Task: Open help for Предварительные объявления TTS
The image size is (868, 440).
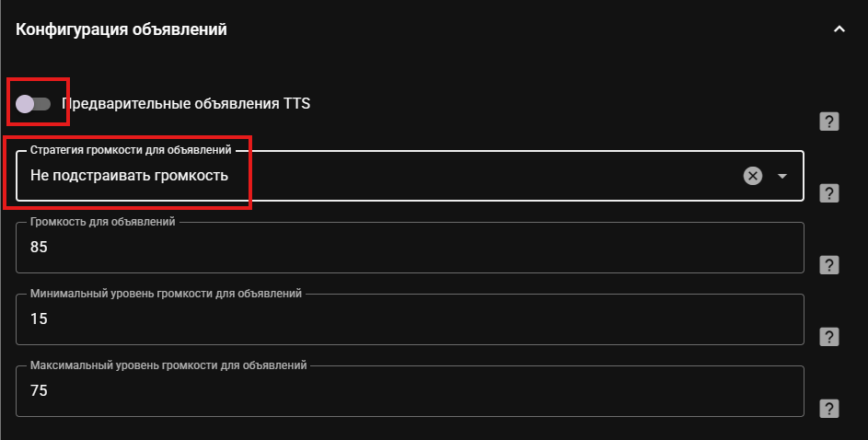Action: [x=828, y=122]
